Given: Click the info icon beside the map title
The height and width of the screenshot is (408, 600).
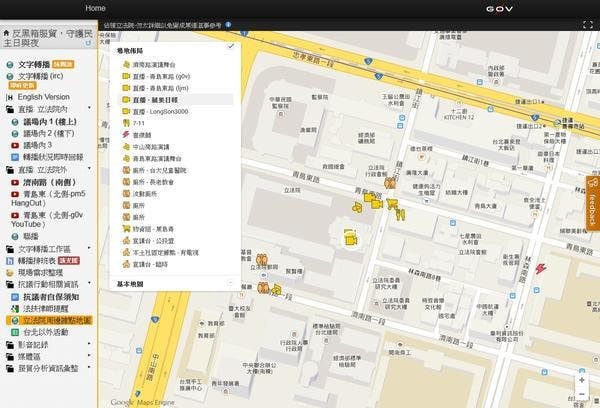Looking at the screenshot, I should [229, 24].
